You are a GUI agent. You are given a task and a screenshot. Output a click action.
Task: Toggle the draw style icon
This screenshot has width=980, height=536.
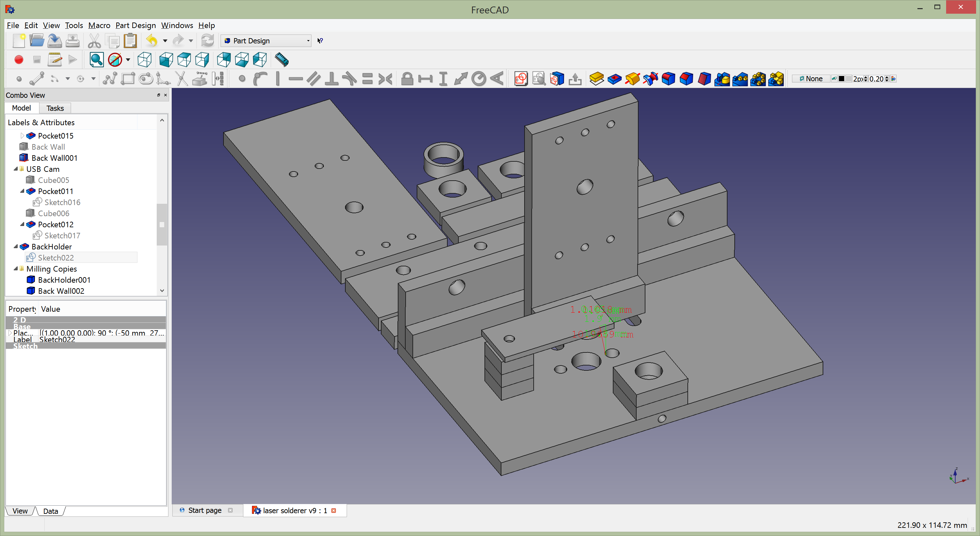point(115,60)
